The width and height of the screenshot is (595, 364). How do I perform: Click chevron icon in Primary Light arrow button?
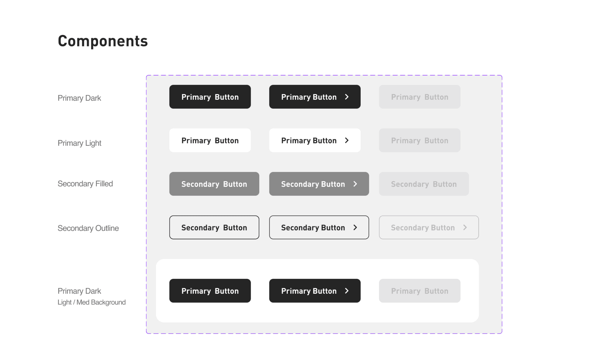347,140
